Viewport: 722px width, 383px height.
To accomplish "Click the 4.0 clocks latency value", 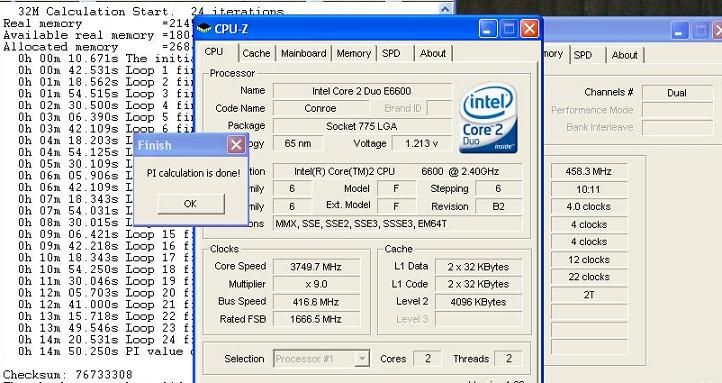I will click(x=589, y=207).
